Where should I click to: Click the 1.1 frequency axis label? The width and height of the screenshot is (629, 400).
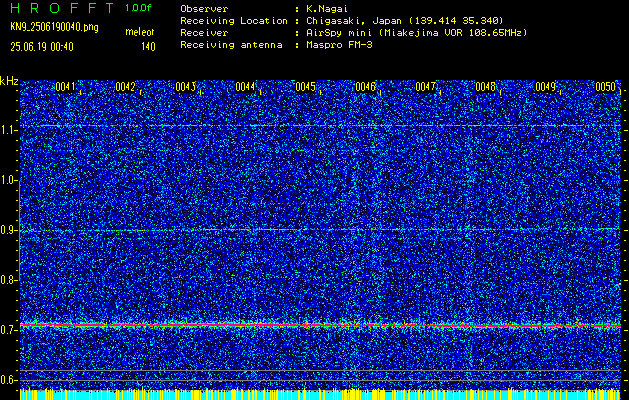(x=8, y=130)
